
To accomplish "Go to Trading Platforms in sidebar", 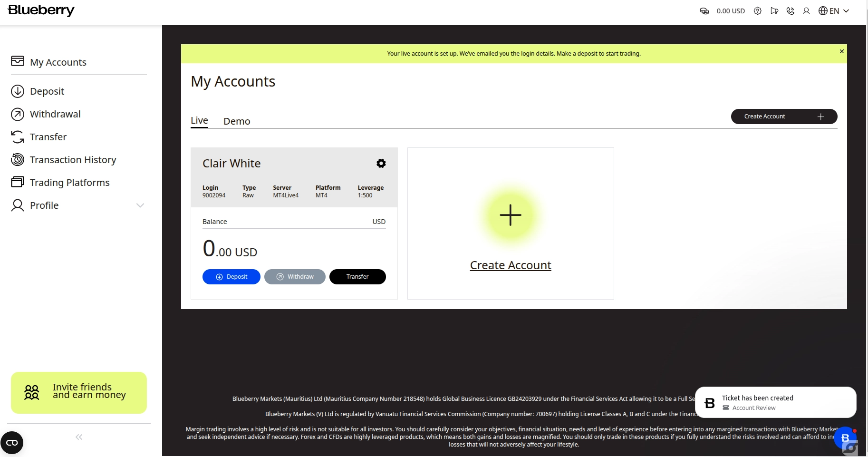I will [x=69, y=183].
